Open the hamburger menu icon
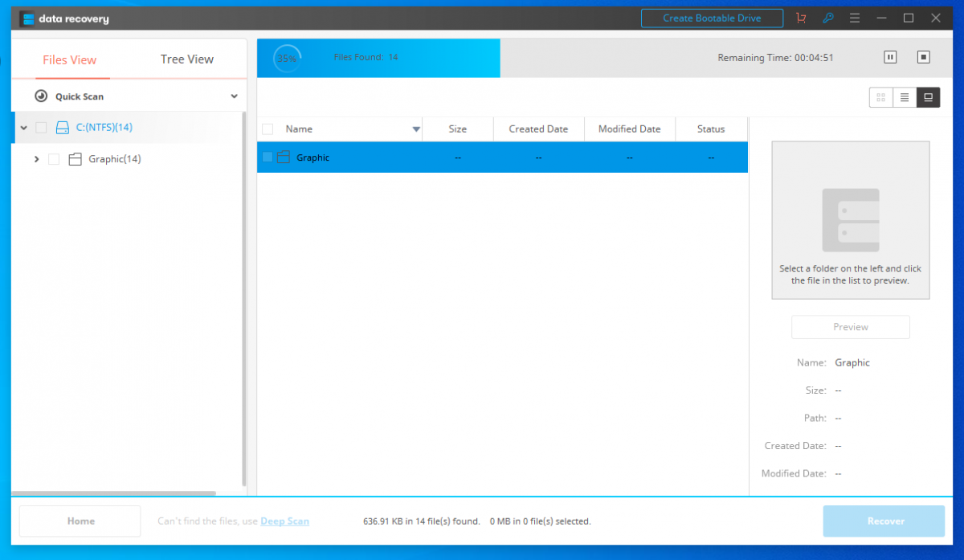The width and height of the screenshot is (964, 560). [x=855, y=18]
